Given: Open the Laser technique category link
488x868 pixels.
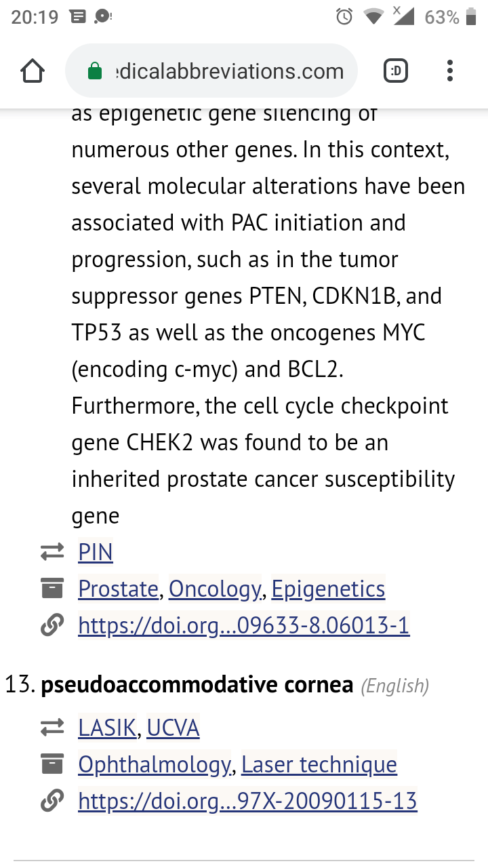Looking at the screenshot, I should point(319,764).
